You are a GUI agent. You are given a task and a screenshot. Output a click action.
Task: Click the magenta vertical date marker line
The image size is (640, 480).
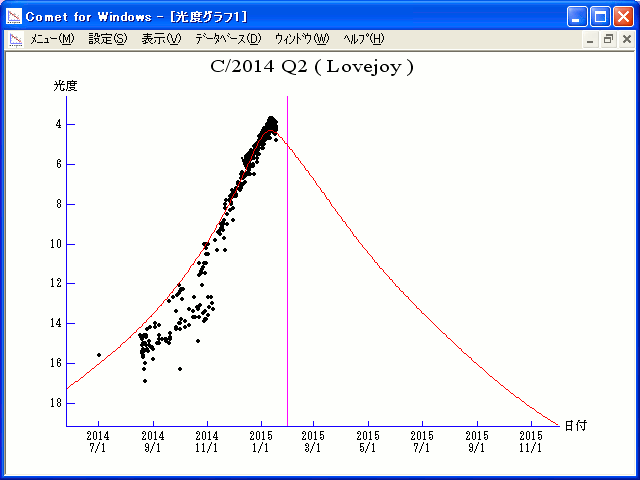coord(287,261)
